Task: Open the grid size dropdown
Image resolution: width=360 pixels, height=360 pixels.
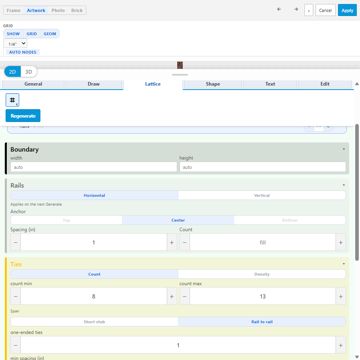Action: [x=16, y=44]
